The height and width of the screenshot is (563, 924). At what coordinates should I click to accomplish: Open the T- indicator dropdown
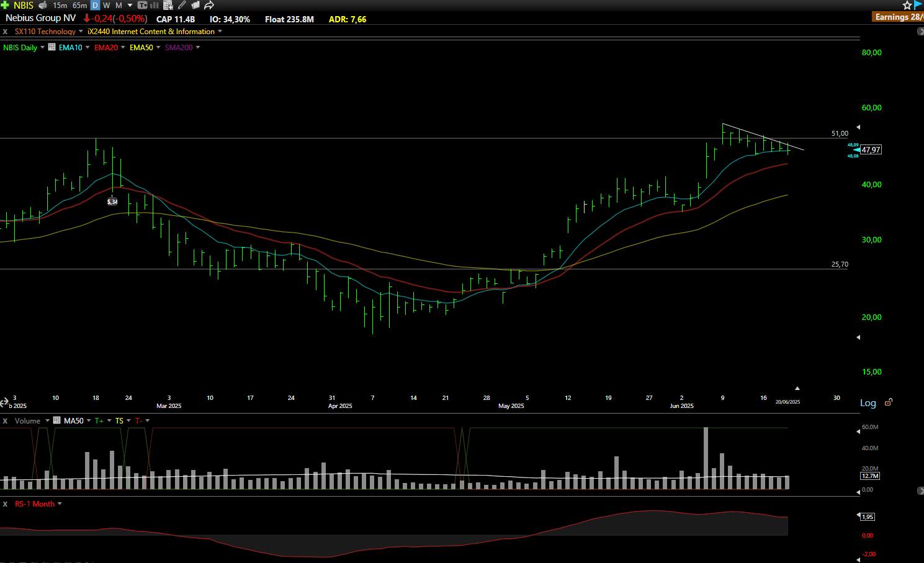pyautogui.click(x=147, y=420)
